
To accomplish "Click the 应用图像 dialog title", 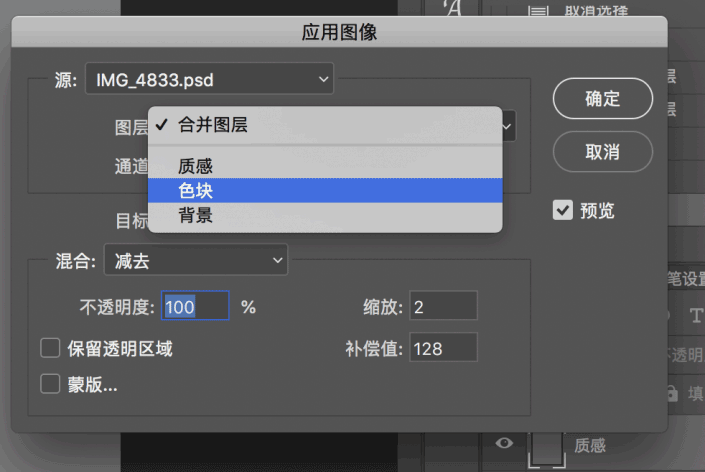I will tap(339, 32).
